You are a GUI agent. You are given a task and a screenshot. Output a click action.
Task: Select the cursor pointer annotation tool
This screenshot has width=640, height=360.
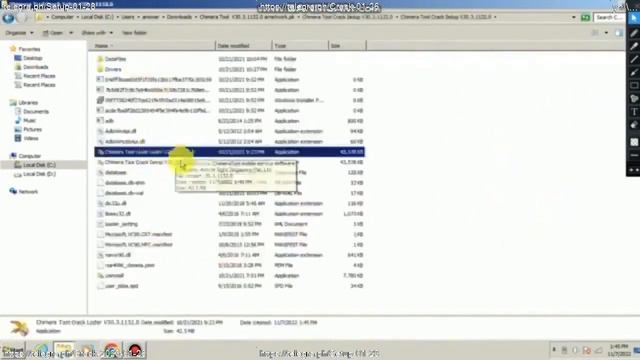click(634, 18)
